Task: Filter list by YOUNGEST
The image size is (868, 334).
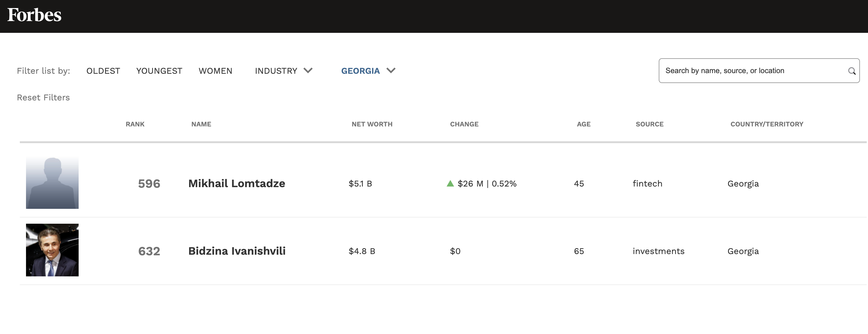Action: point(159,71)
